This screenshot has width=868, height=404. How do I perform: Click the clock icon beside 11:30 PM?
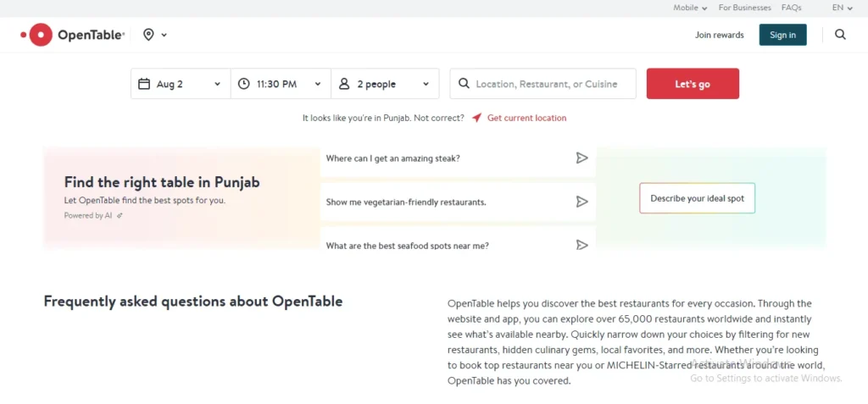243,84
